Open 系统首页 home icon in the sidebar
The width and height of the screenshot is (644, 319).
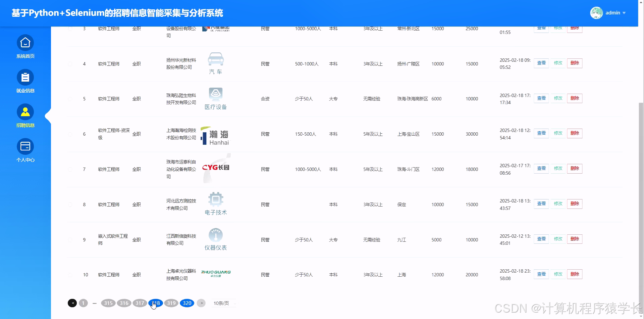tap(25, 43)
